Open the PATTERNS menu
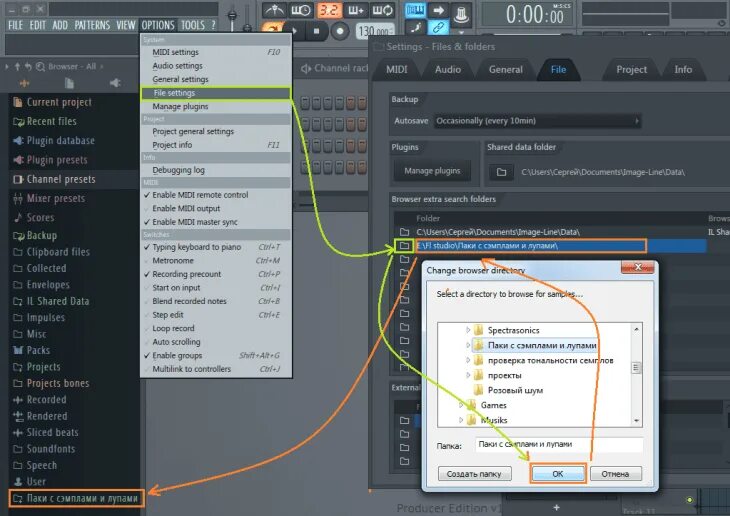This screenshot has width=730, height=516. click(92, 25)
